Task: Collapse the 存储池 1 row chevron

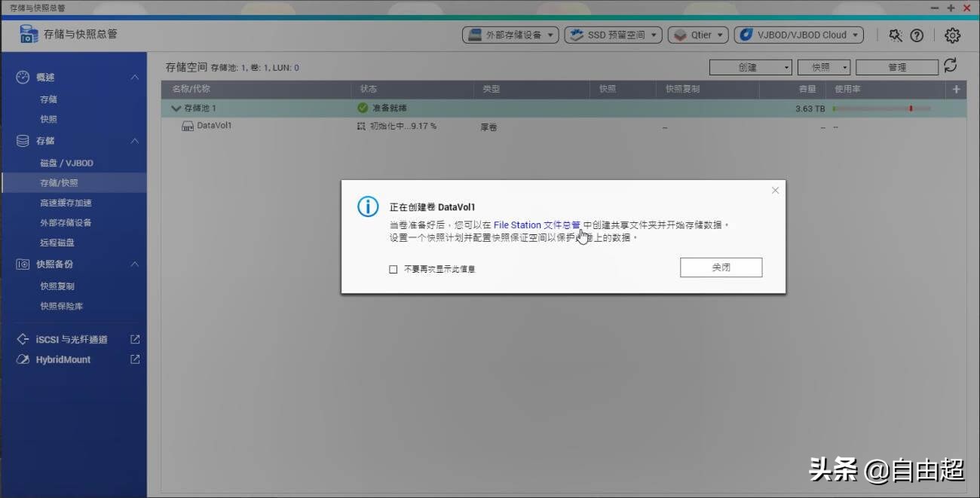Action: click(175, 108)
